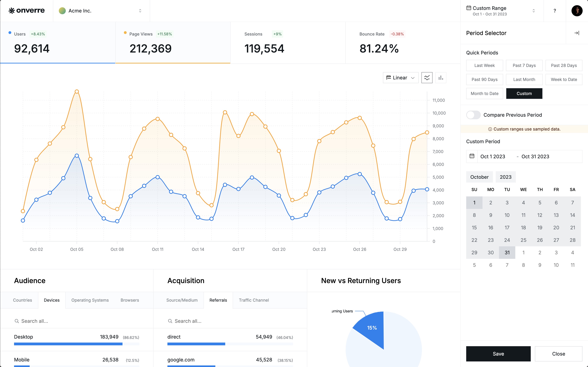This screenshot has height=367, width=588.
Task: Select October 17 in the calendar
Action: click(507, 228)
